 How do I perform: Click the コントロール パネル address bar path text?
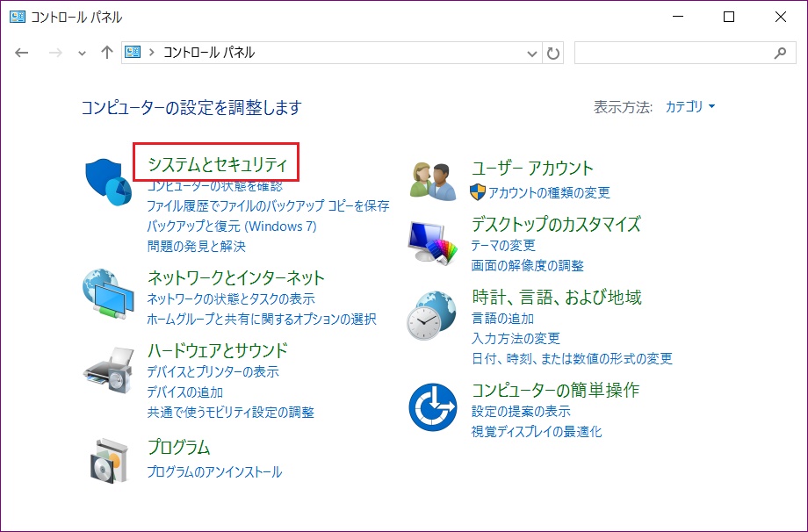[x=209, y=52]
